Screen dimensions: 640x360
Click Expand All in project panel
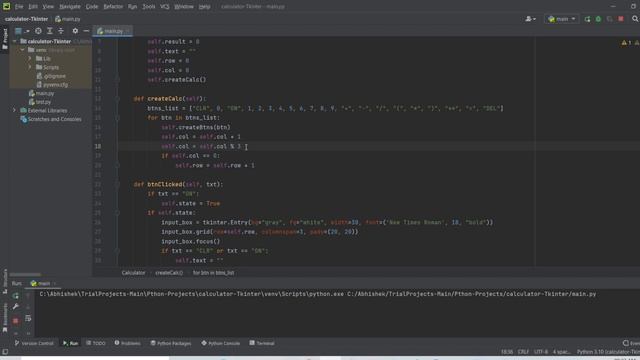click(49, 31)
